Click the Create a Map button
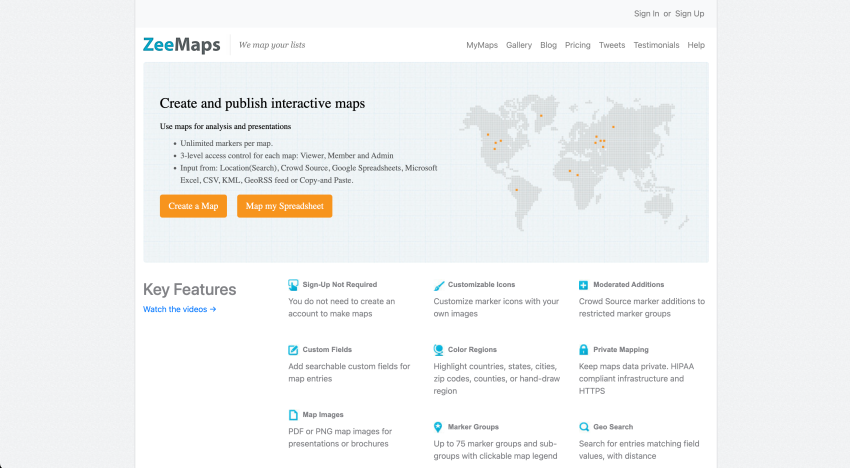Viewport: 850px width, 468px height. coord(193,206)
